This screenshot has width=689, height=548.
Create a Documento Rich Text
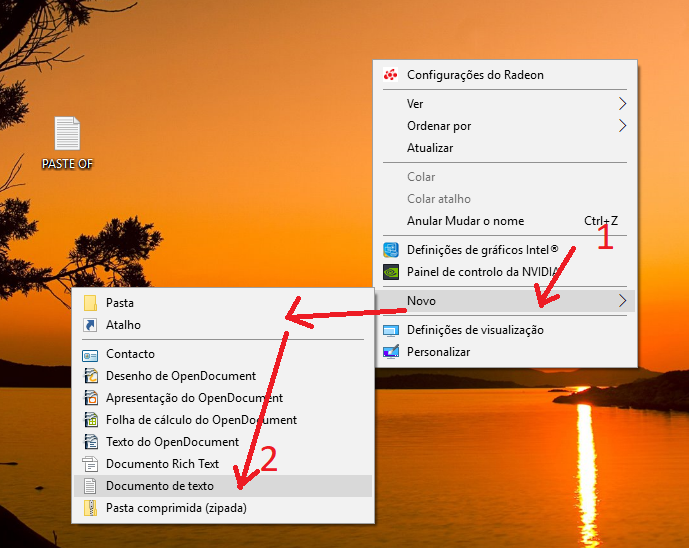223,464
